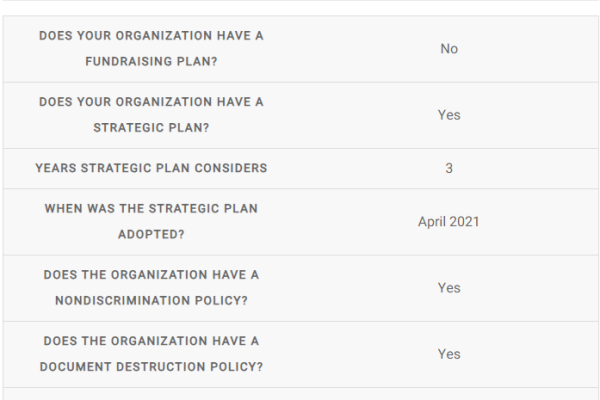The height and width of the screenshot is (400, 600).
Task: Click the 'Does your organization have a strategic plan?' label
Action: [151, 114]
